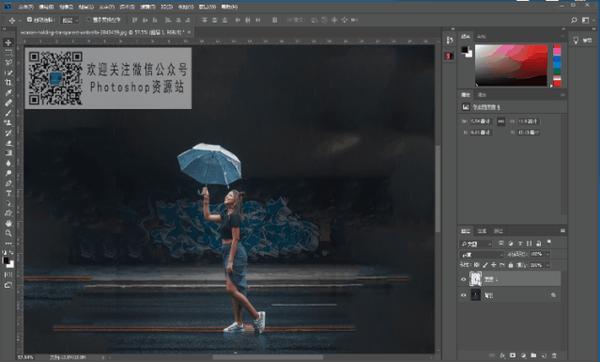Select the Crop tool

click(8, 82)
